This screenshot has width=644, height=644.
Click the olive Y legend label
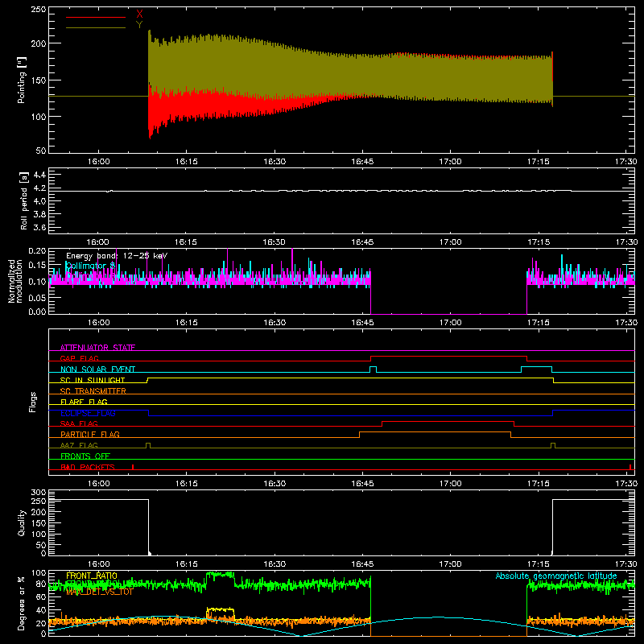(x=139, y=25)
